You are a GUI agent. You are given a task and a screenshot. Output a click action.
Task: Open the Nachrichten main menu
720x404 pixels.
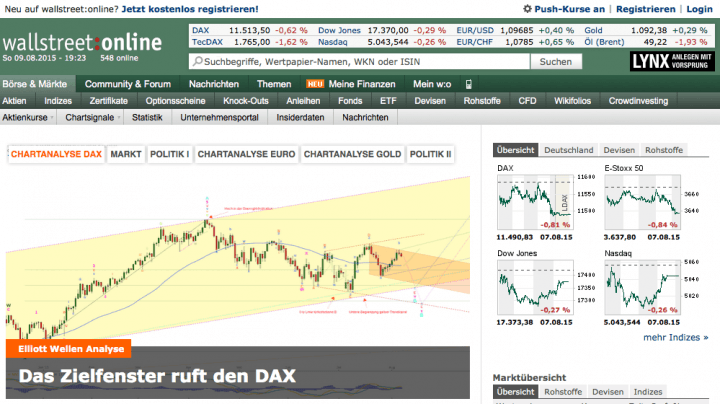(214, 84)
